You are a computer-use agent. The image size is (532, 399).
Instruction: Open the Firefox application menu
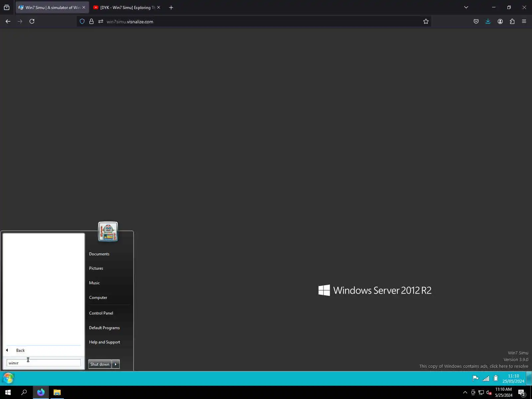click(x=524, y=21)
